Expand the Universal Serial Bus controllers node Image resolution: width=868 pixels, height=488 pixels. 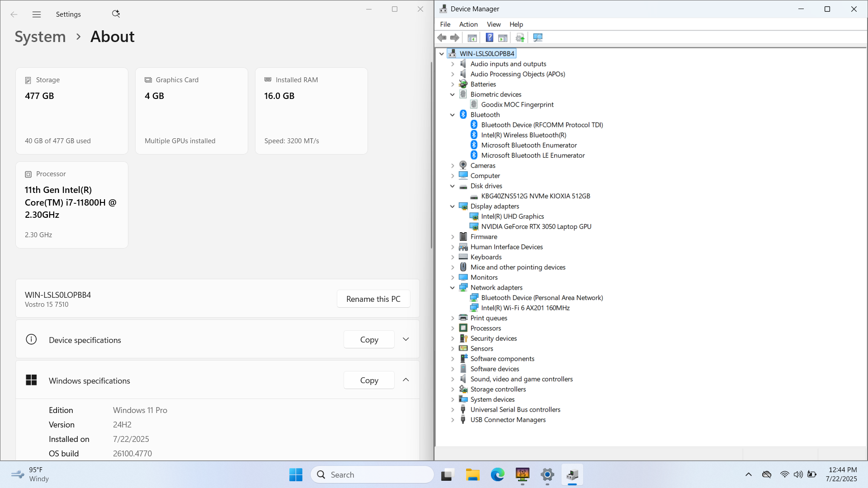tap(453, 410)
